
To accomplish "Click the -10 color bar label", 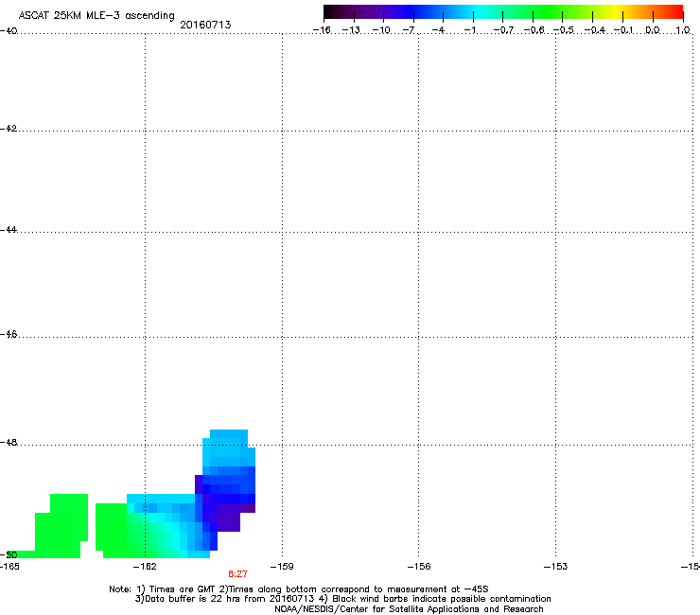I will [381, 30].
